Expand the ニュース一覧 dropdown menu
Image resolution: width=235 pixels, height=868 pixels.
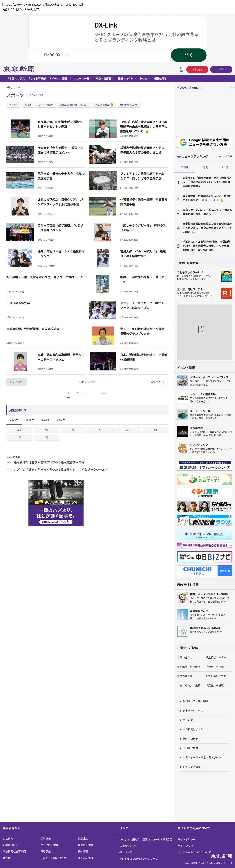(83, 79)
